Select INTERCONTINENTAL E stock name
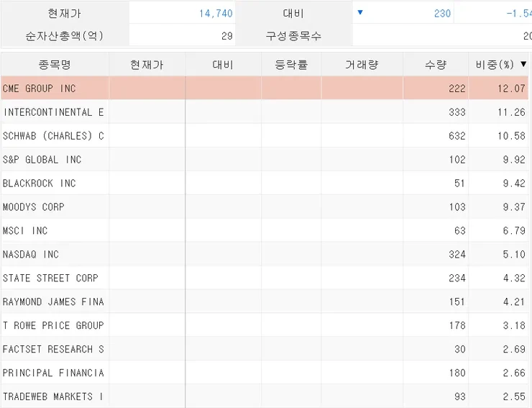 pyautogui.click(x=53, y=112)
